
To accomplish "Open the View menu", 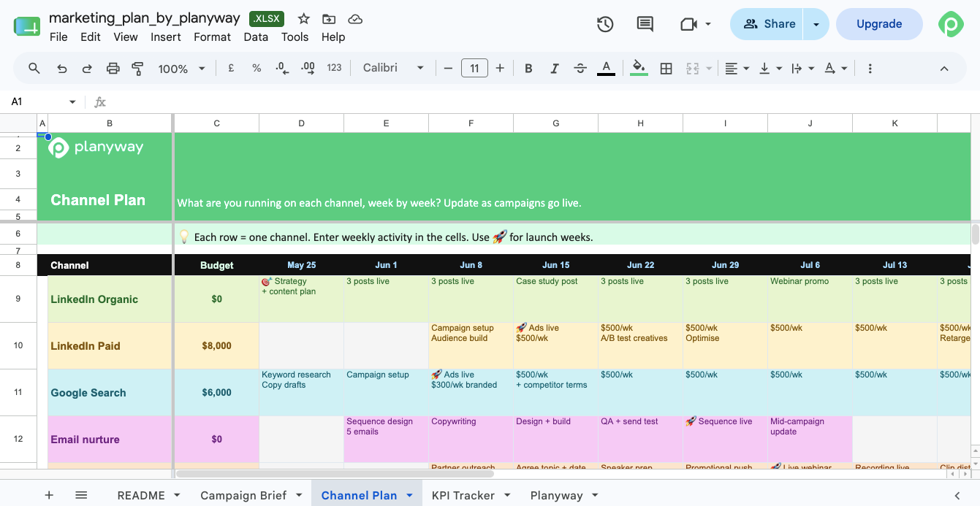I will click(x=126, y=37).
